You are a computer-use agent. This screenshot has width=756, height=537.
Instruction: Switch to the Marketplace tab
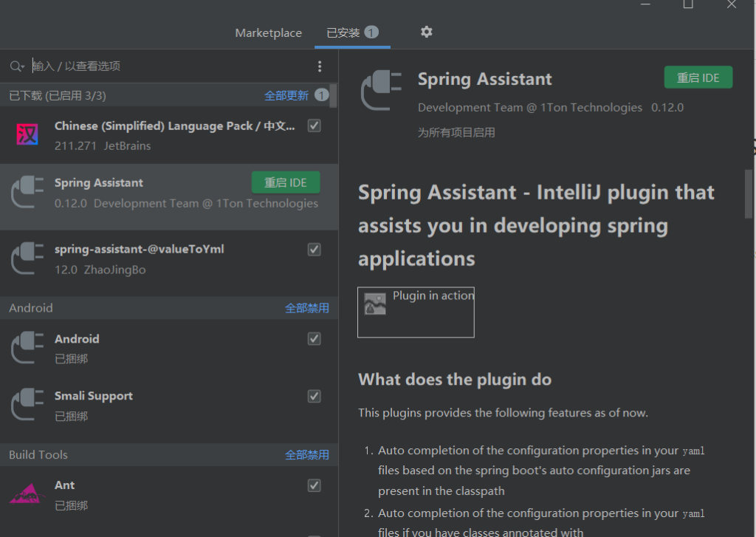269,33
